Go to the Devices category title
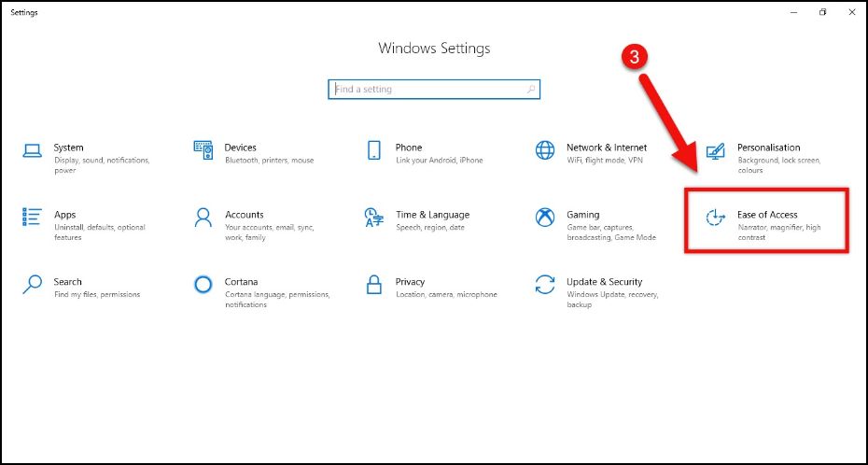 [240, 148]
